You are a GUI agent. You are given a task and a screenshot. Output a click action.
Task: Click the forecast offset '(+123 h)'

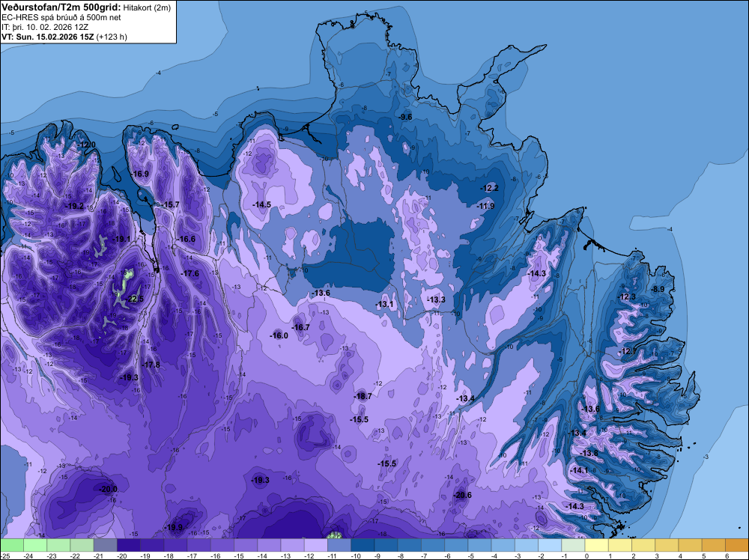(112, 37)
